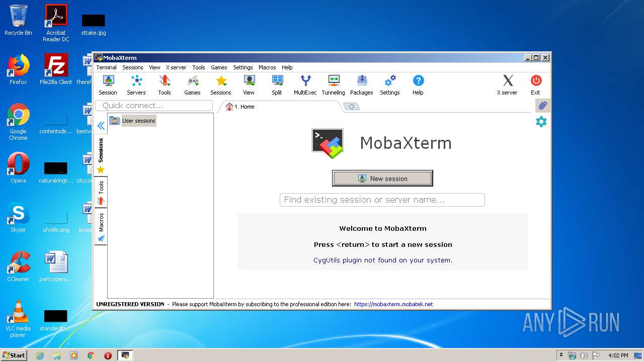The width and height of the screenshot is (644, 362).
Task: Click the Windows Start button
Action: click(x=14, y=355)
